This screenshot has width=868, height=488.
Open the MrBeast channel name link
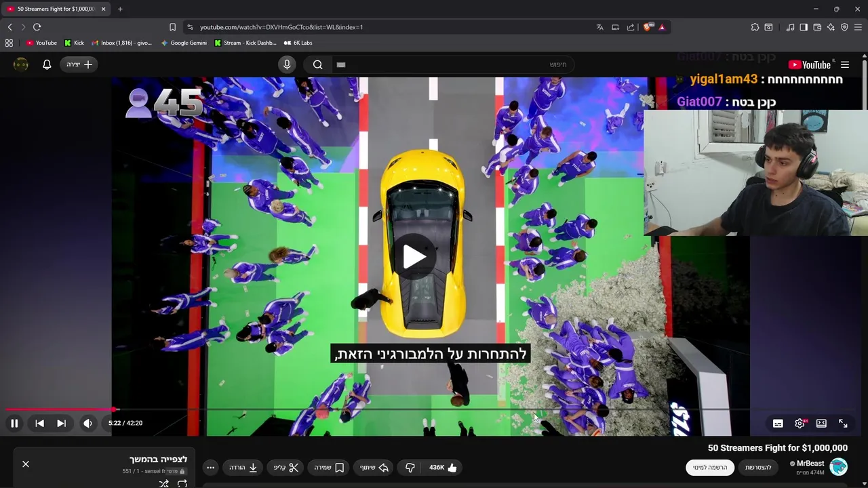[x=810, y=464]
